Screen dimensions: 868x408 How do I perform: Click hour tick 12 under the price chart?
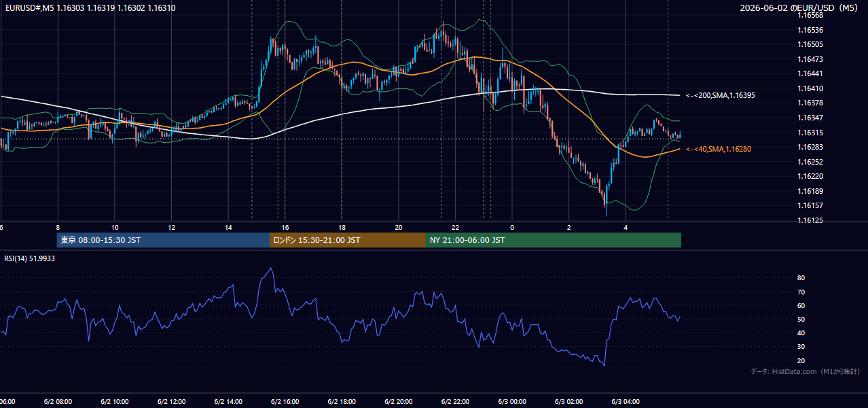pyautogui.click(x=171, y=227)
